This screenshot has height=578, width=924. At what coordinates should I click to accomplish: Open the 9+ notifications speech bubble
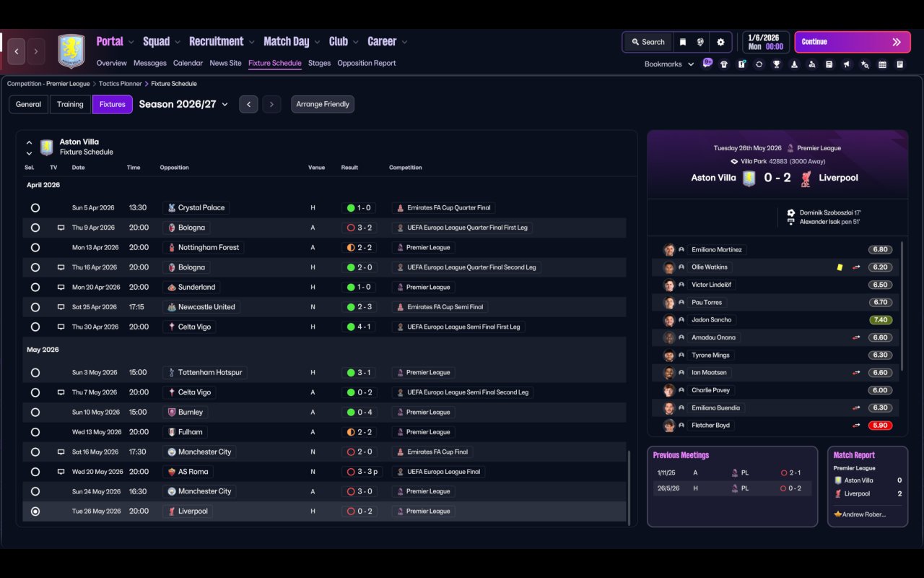pyautogui.click(x=707, y=62)
